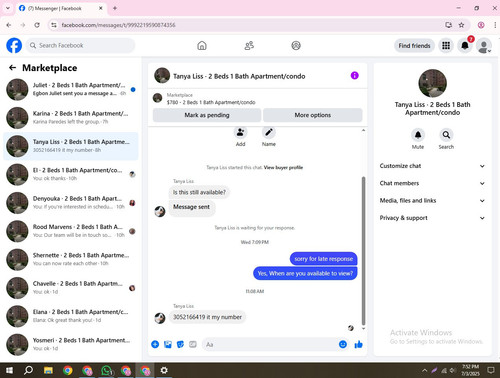
Task: Attach a photo with image icon
Action: (168, 344)
